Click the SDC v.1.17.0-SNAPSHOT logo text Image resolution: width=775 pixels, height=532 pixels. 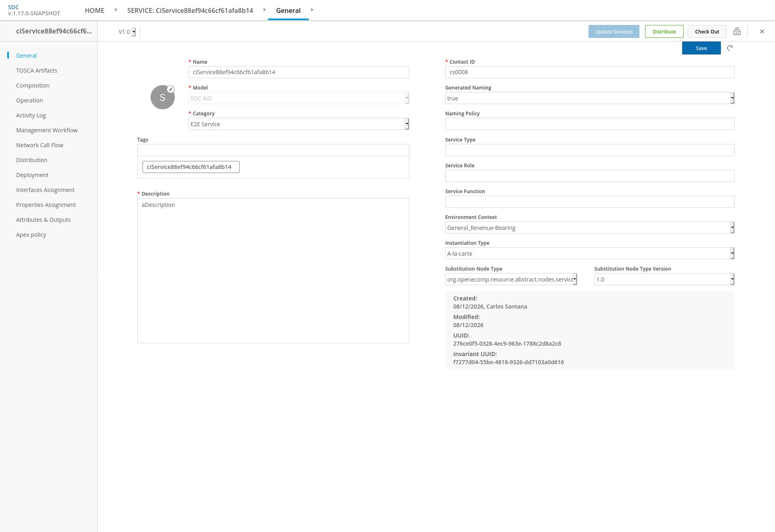(34, 10)
